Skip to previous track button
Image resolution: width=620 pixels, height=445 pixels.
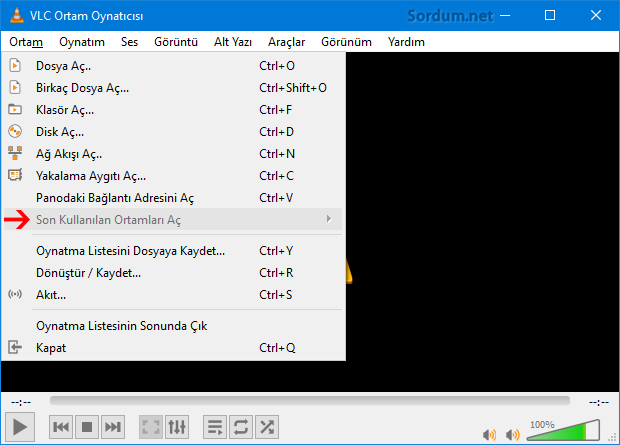61,427
